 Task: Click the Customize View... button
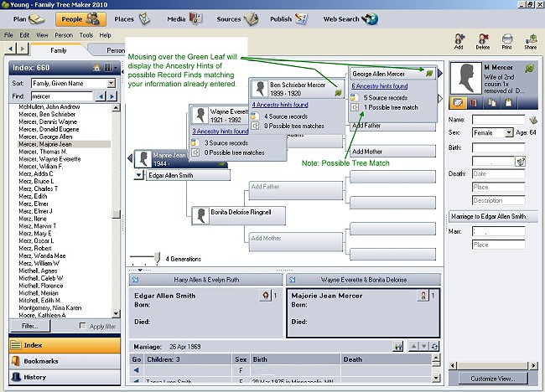click(x=493, y=379)
